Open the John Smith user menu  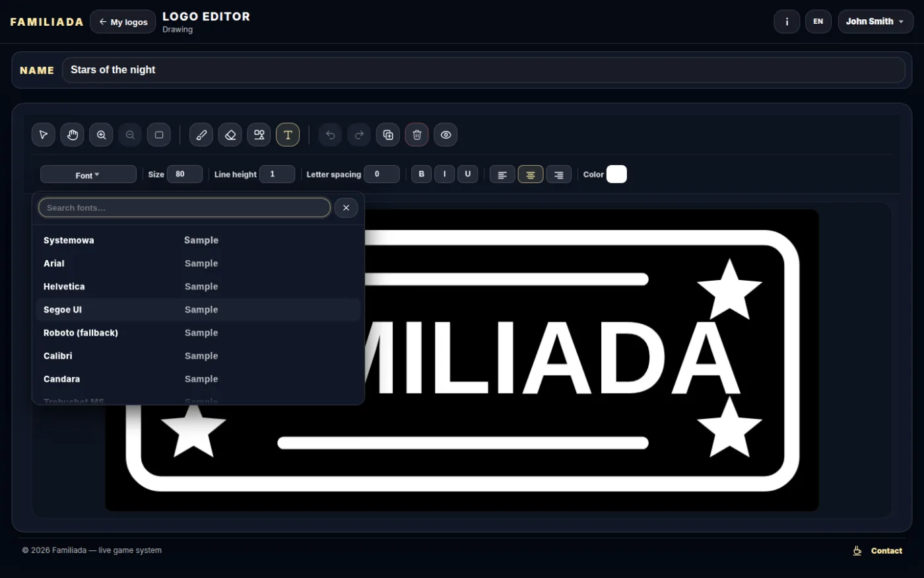(x=876, y=22)
